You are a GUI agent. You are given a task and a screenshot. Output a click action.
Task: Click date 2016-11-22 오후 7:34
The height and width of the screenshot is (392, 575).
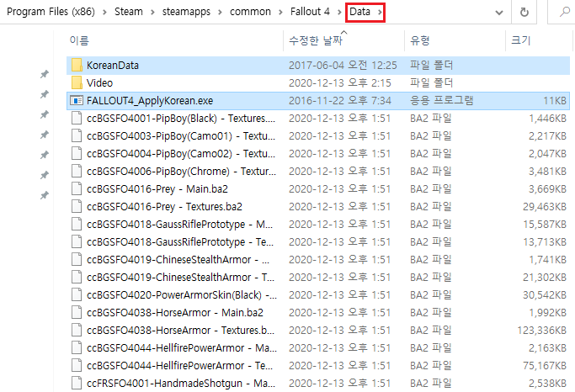339,101
